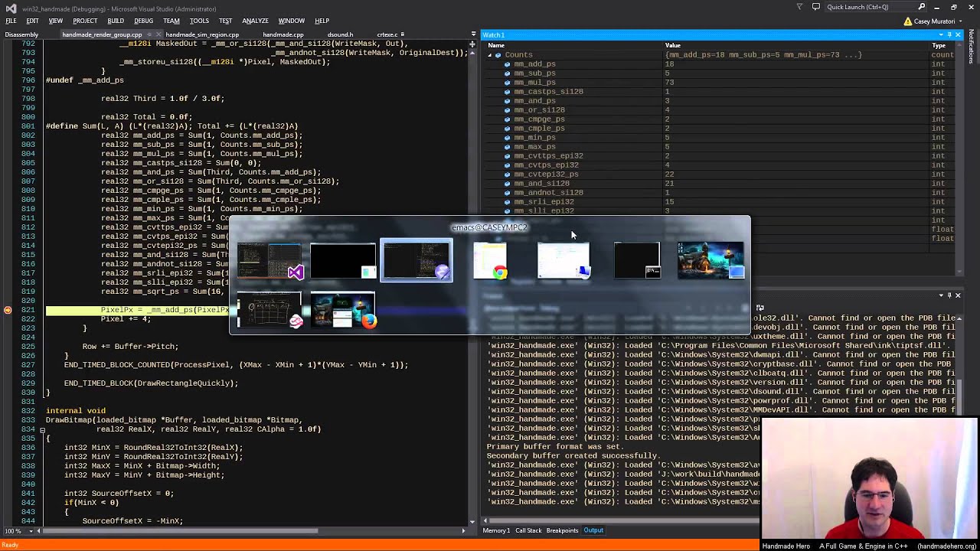The image size is (980, 551).
Task: Select emacs window thumbnail in switcher
Action: (416, 261)
